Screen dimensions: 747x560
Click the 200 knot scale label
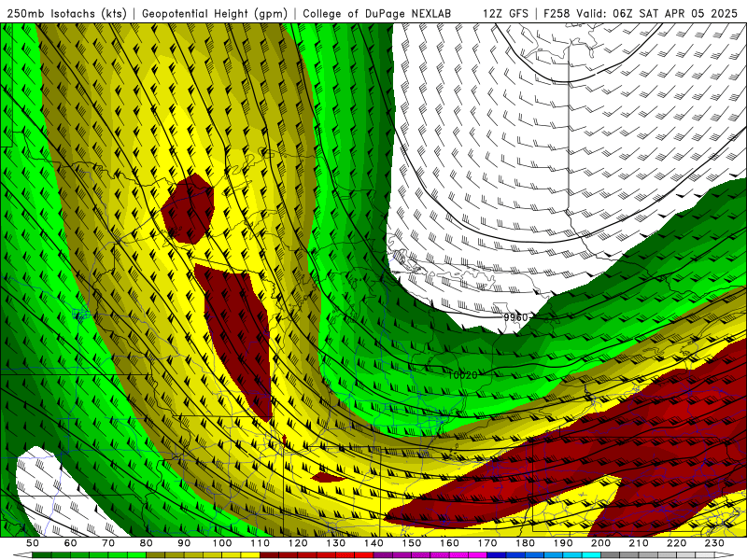click(600, 543)
